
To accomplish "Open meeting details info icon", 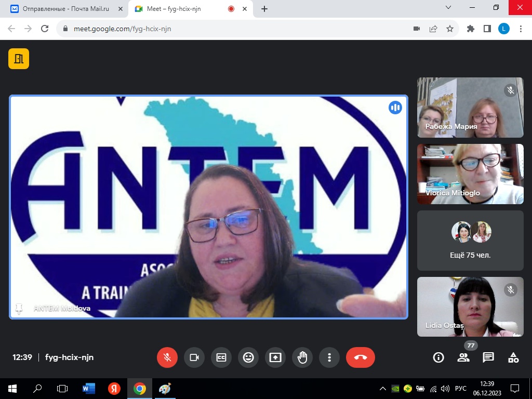I will (x=438, y=357).
